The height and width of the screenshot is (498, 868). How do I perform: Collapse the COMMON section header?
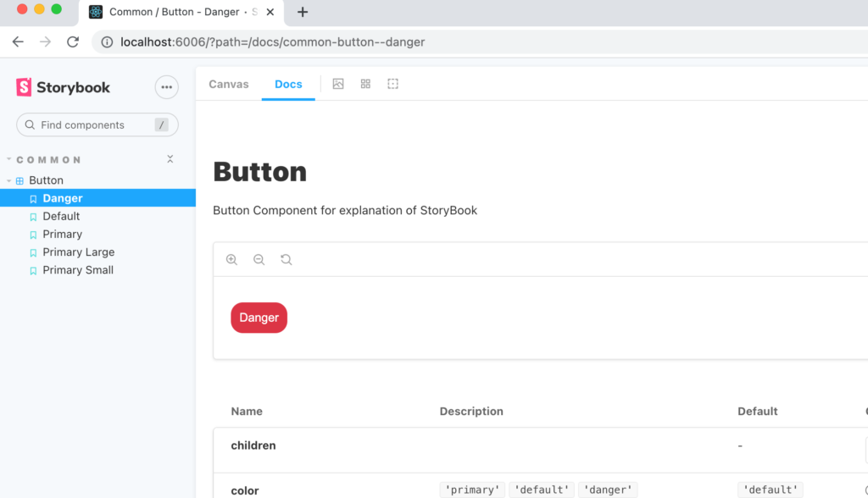47,159
